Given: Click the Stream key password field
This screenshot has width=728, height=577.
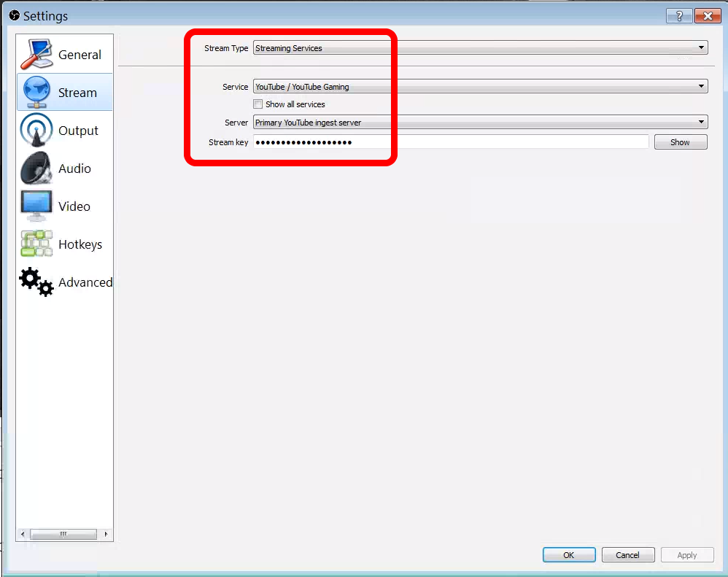Looking at the screenshot, I should pyautogui.click(x=451, y=142).
